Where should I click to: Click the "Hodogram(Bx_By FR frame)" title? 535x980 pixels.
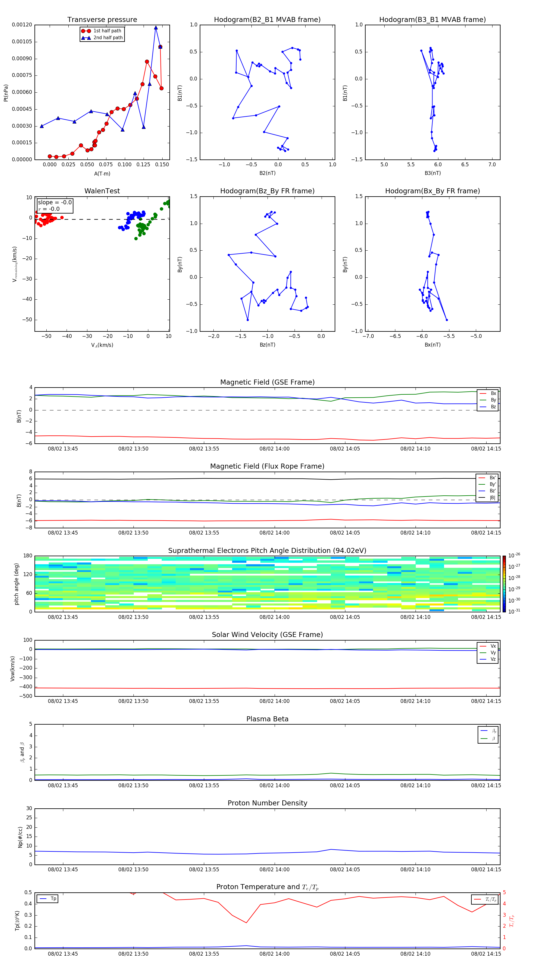432,191
